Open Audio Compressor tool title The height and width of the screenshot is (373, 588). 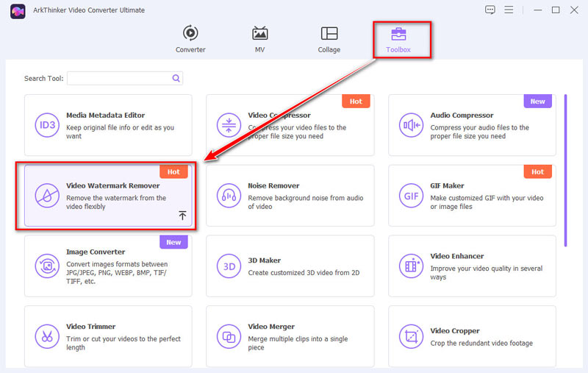(x=462, y=116)
